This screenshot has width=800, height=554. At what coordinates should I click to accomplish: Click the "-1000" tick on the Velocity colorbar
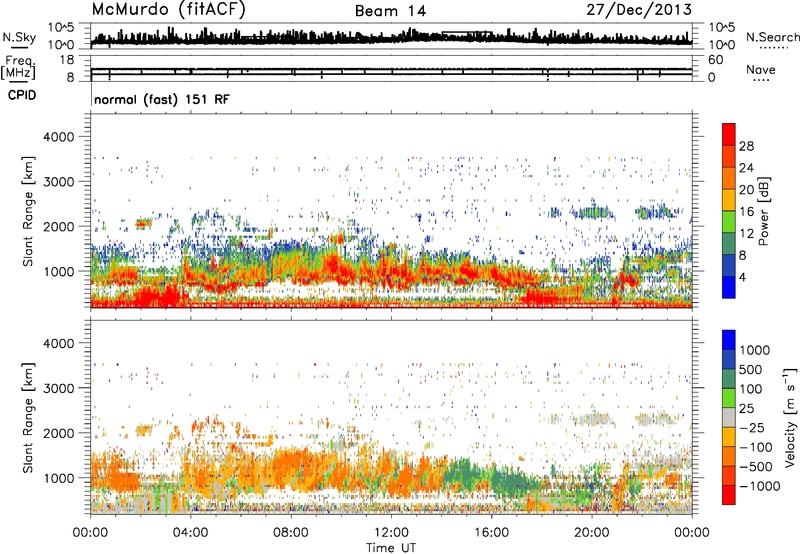(760, 486)
